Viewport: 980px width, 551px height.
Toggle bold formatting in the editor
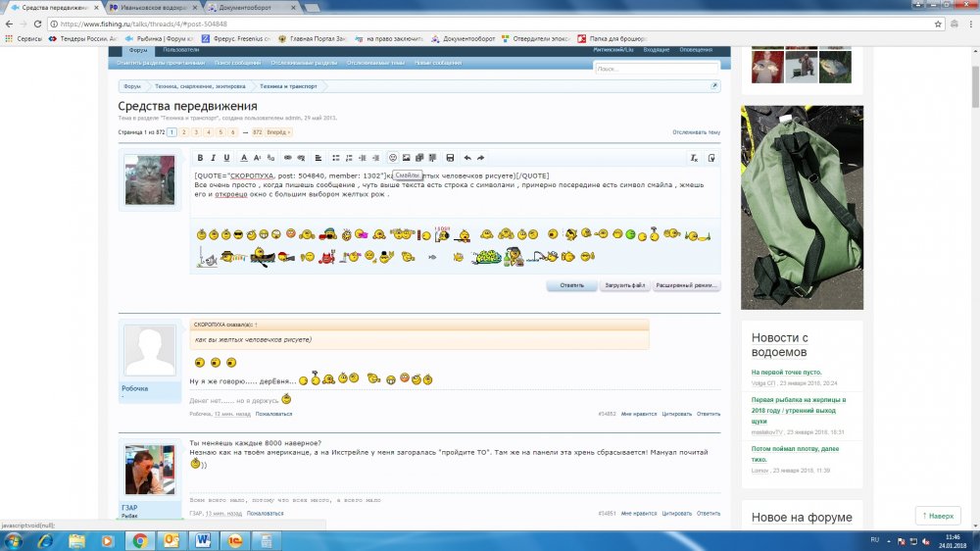pyautogui.click(x=200, y=158)
